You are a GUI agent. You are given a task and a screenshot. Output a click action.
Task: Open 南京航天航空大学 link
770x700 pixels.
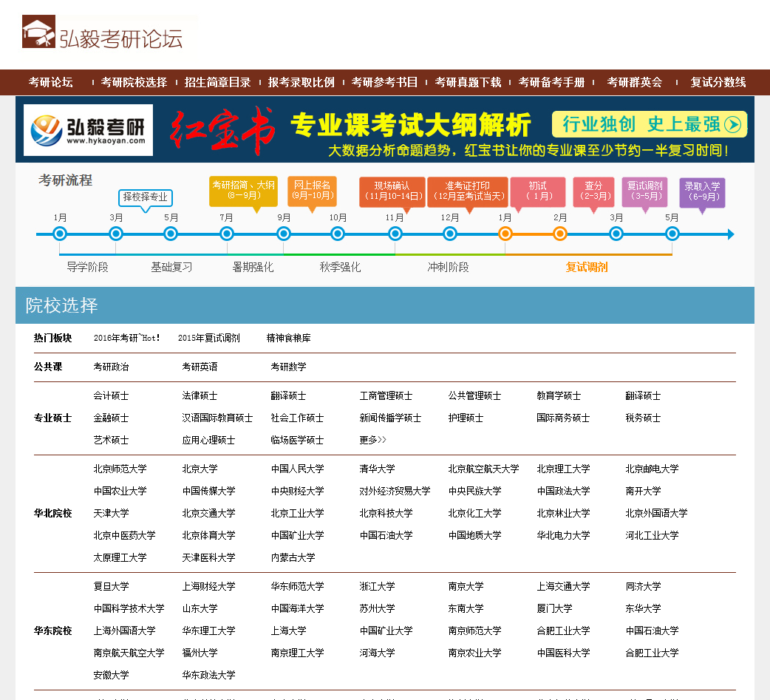point(129,653)
